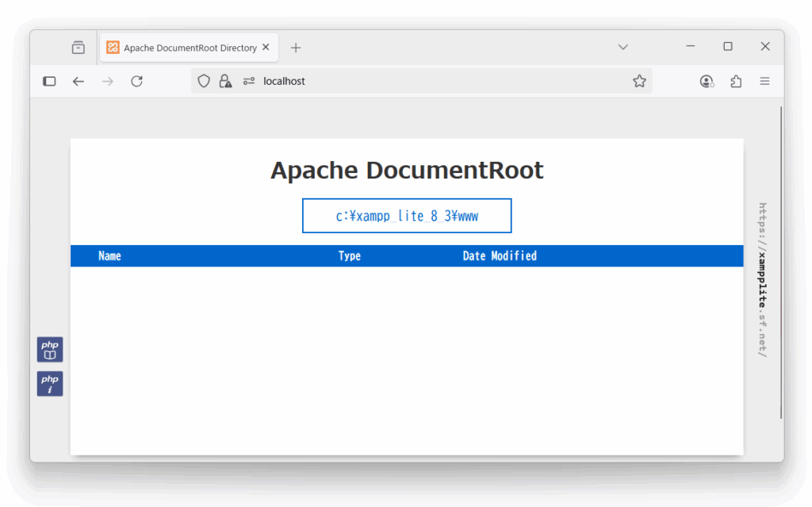This screenshot has width=812, height=507.
Task: Select the Apache DocumentRoot Directory tab
Action: coord(189,48)
